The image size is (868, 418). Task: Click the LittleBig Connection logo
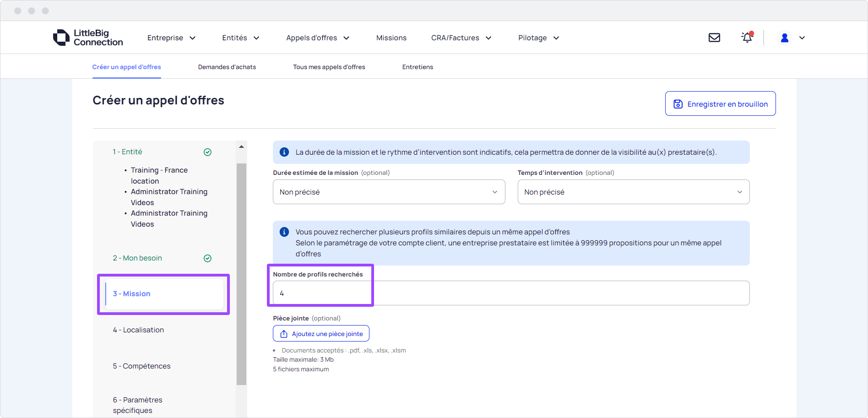tap(88, 38)
